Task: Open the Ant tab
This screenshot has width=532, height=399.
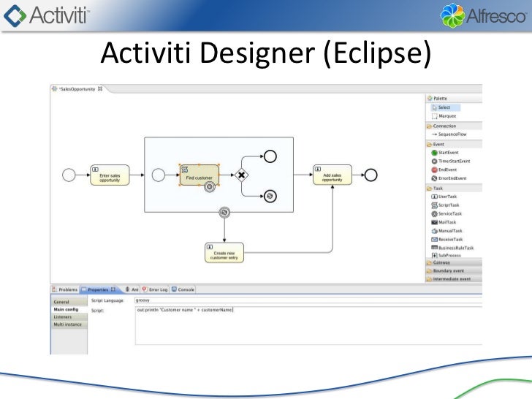Action: [x=132, y=289]
